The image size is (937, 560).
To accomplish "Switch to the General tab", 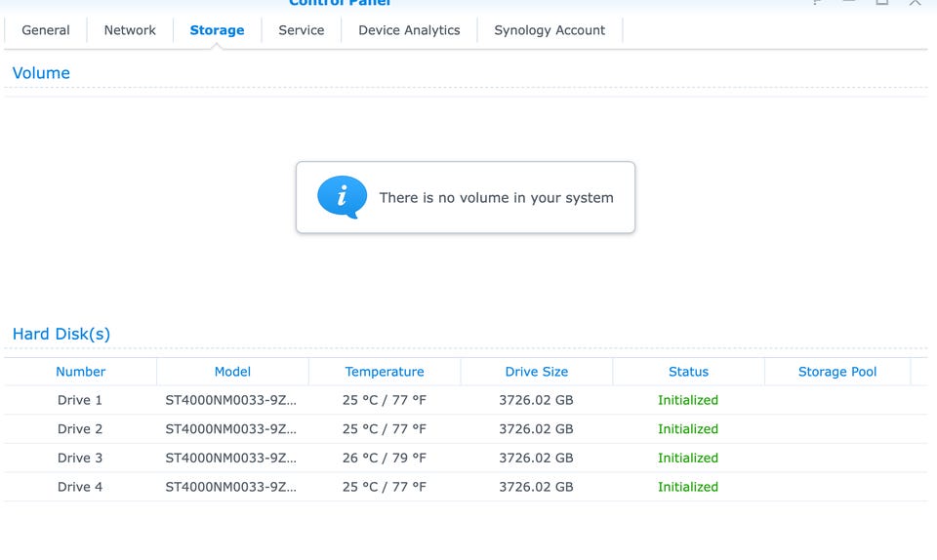I will 46,30.
